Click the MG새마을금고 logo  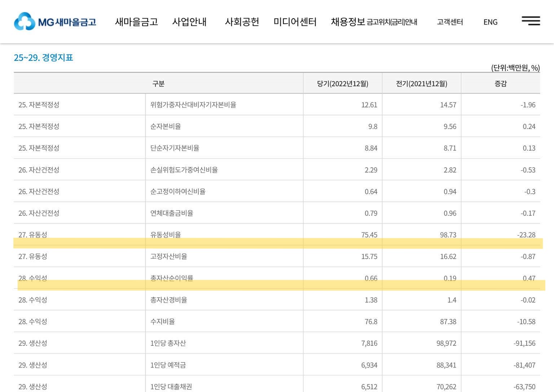pos(55,22)
